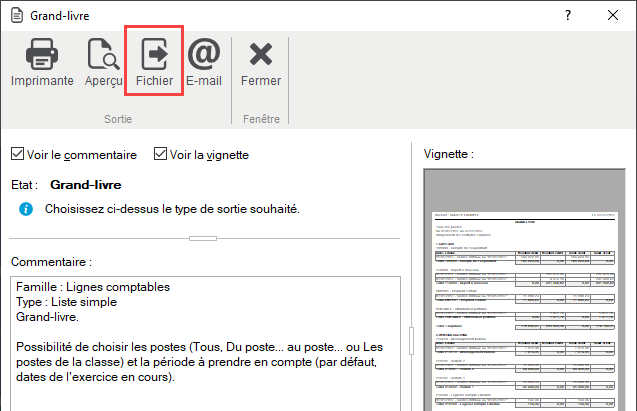Click the horizontal splitter handle above Commentaire
Image resolution: width=637 pixels, height=411 pixels.
(203, 238)
